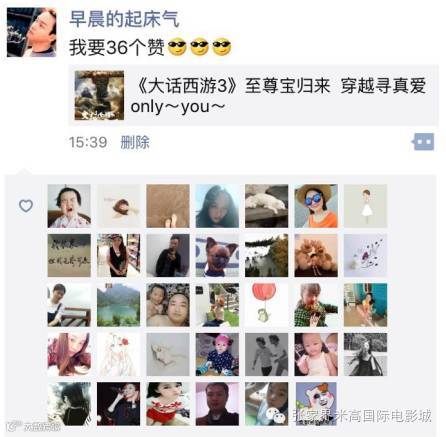
Task: Open liker avatar of mountain lake scenery
Action: [x=118, y=305]
